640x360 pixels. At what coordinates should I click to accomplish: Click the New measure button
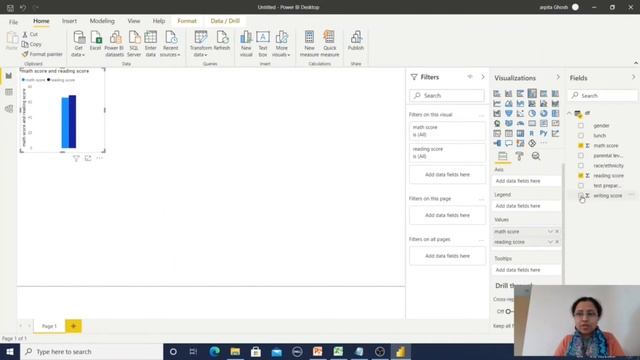tap(309, 43)
